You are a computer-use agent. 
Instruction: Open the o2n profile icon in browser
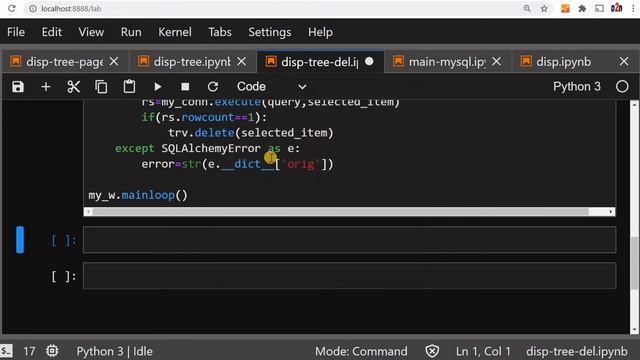pyautogui.click(x=617, y=8)
